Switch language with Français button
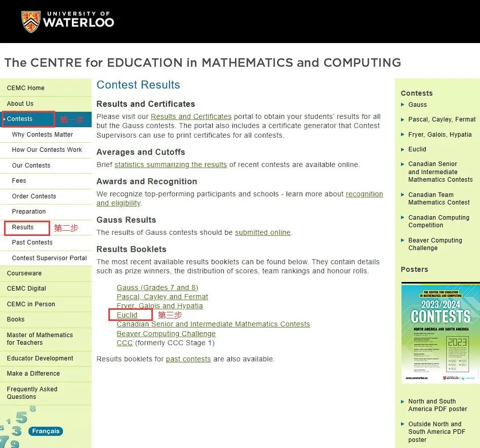This screenshot has width=480, height=448. [46, 431]
